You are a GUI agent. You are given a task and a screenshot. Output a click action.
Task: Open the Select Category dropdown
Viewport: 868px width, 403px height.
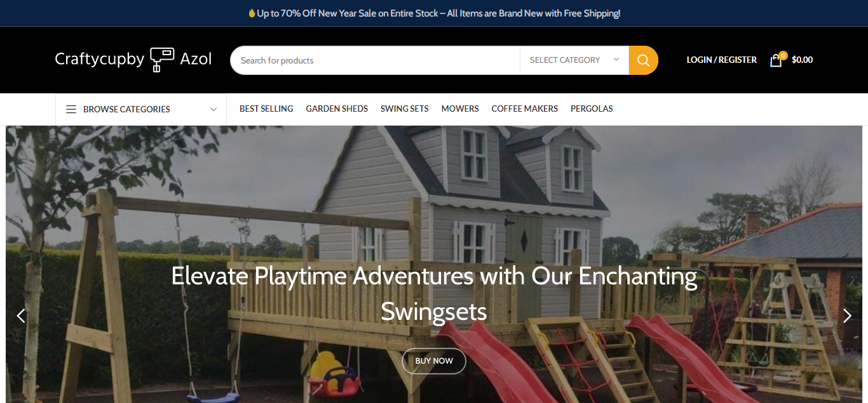pyautogui.click(x=574, y=60)
